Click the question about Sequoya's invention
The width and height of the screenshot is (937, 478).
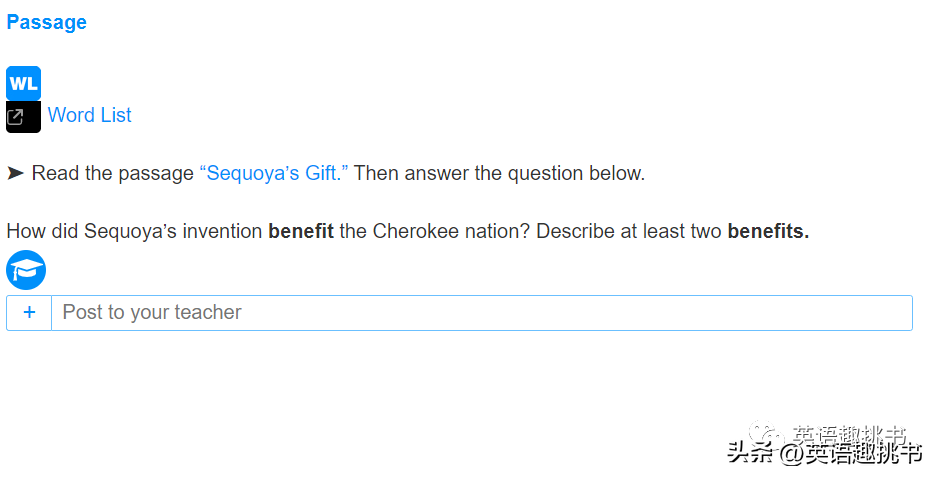click(408, 231)
